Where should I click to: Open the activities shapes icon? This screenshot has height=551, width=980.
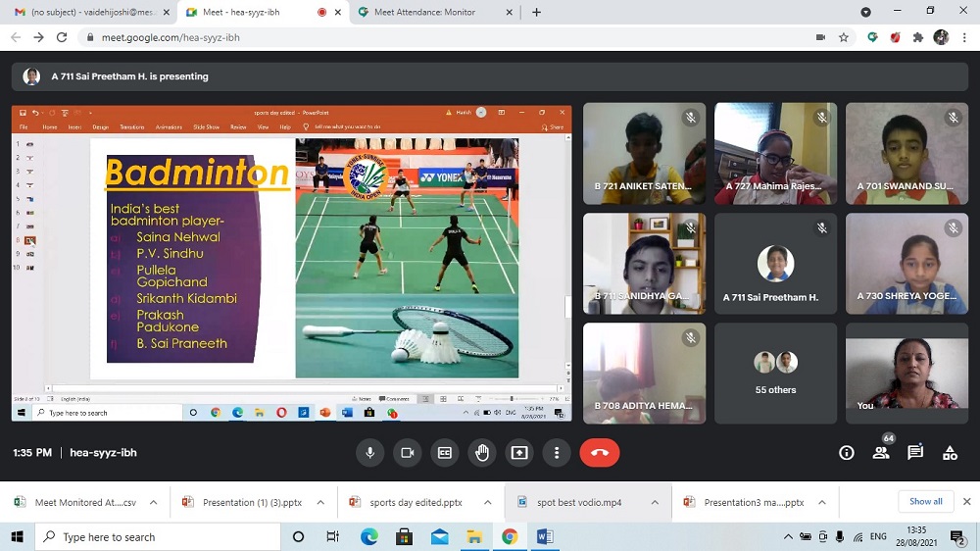click(x=950, y=453)
